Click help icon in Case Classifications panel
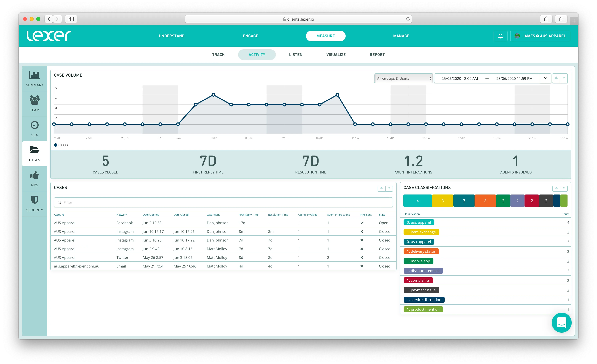Viewport: 597px width, 364px height. tap(564, 188)
